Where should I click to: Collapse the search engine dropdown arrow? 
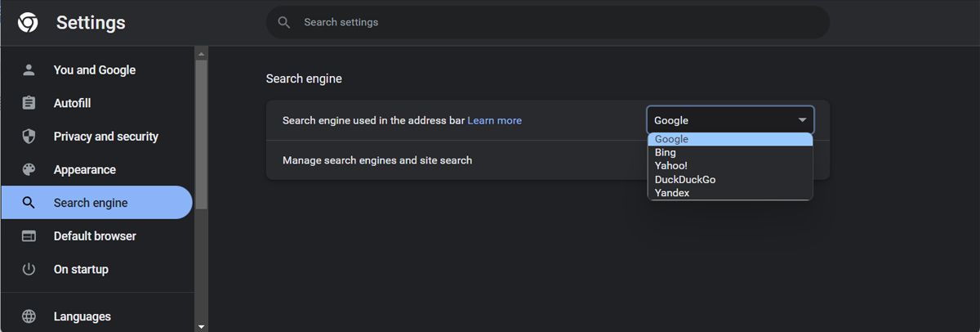(802, 120)
